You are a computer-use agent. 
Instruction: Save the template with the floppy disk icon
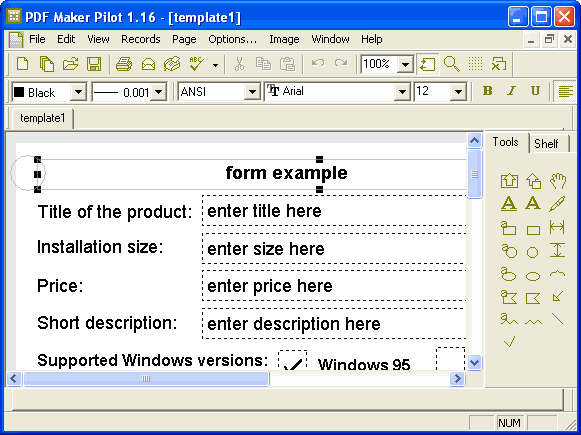point(94,64)
